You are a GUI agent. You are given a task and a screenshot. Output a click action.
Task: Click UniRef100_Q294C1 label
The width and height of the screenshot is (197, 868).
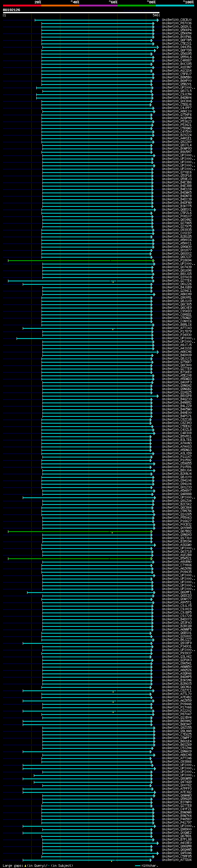pos(176,291)
